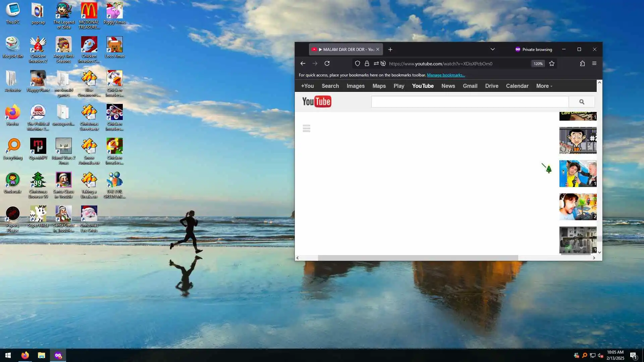The height and width of the screenshot is (362, 644).
Task: Click inside the YouTube search field
Action: point(470,102)
